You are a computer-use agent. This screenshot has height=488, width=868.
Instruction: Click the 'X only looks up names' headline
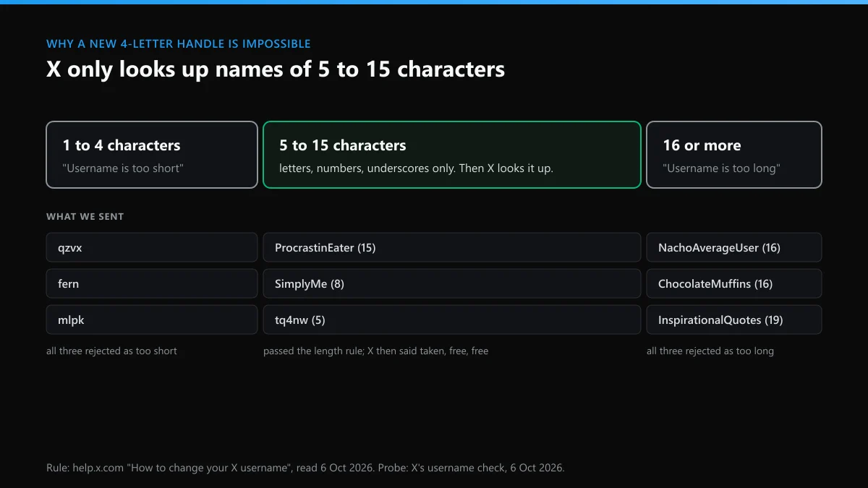coord(276,69)
